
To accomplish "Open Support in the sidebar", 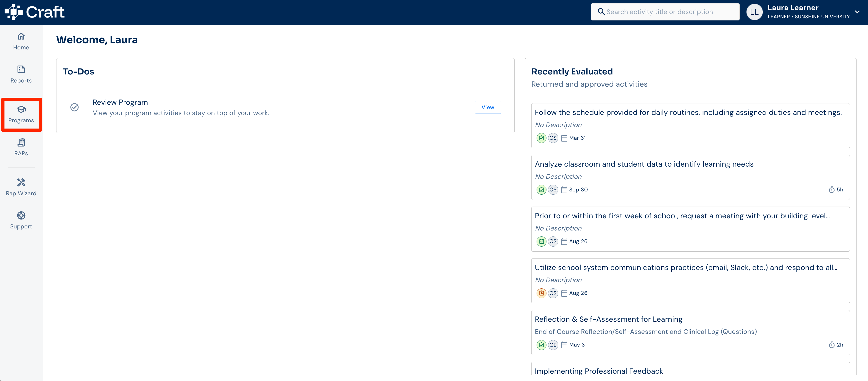I will (21, 220).
